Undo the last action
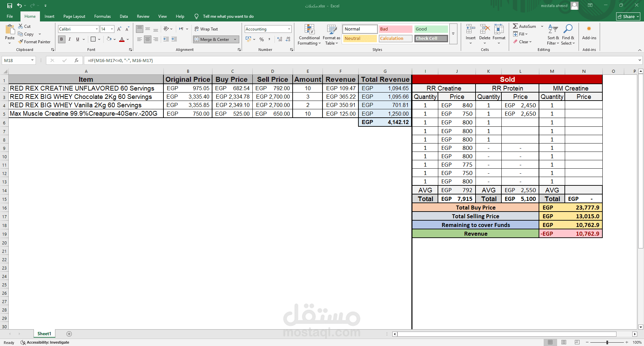 click(x=19, y=6)
